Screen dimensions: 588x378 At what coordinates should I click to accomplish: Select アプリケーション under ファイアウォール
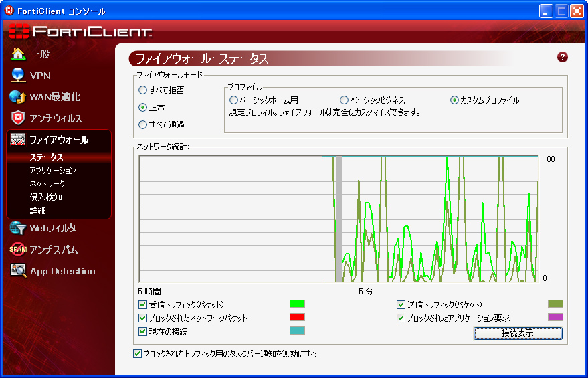53,171
